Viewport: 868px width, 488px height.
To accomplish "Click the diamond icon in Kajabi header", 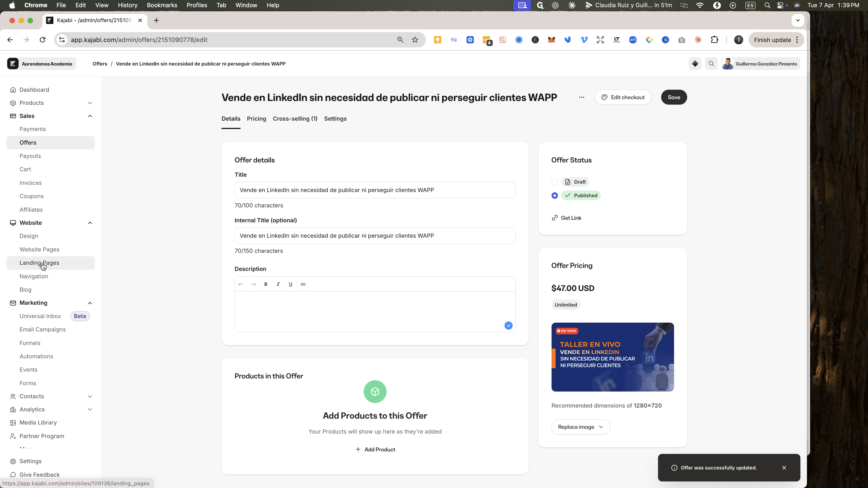I will click(x=695, y=64).
